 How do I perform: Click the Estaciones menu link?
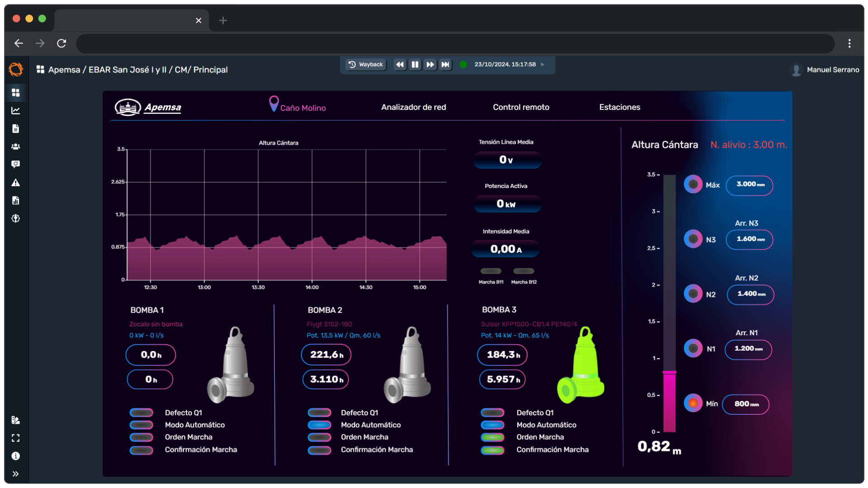[x=619, y=107]
